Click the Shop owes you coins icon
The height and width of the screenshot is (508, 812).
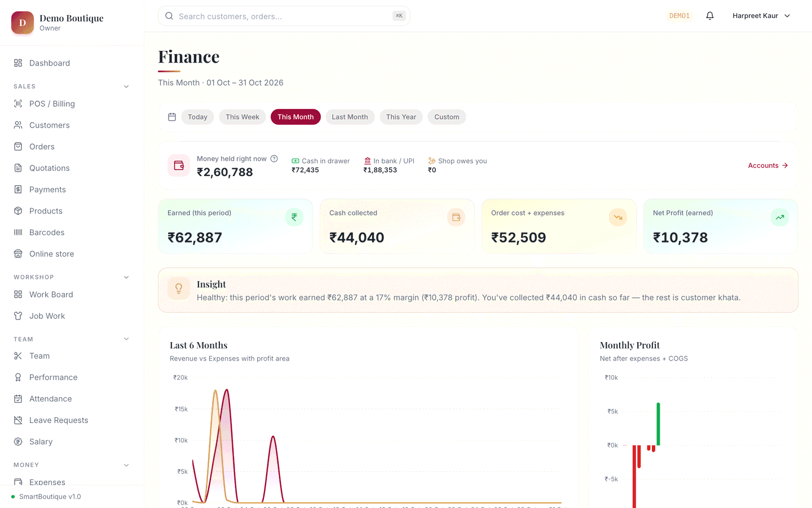click(x=432, y=161)
